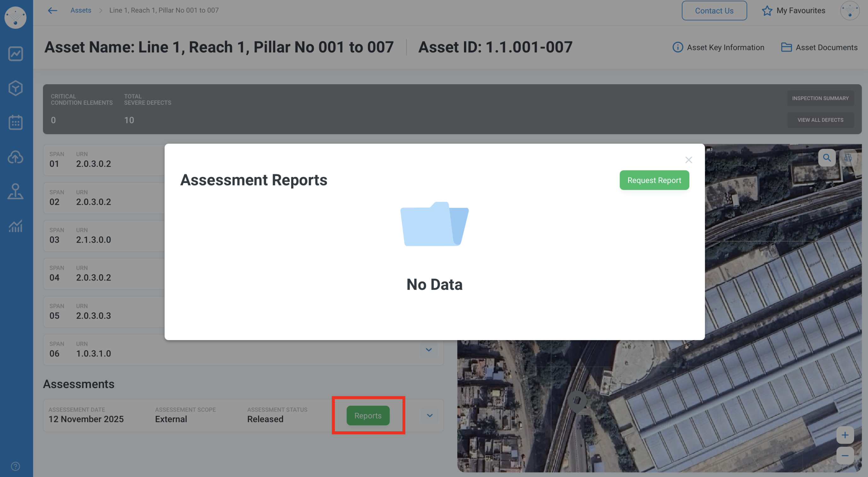The height and width of the screenshot is (477, 868).
Task: Click the Asset ID 1.1.001-007 heading
Action: [495, 47]
